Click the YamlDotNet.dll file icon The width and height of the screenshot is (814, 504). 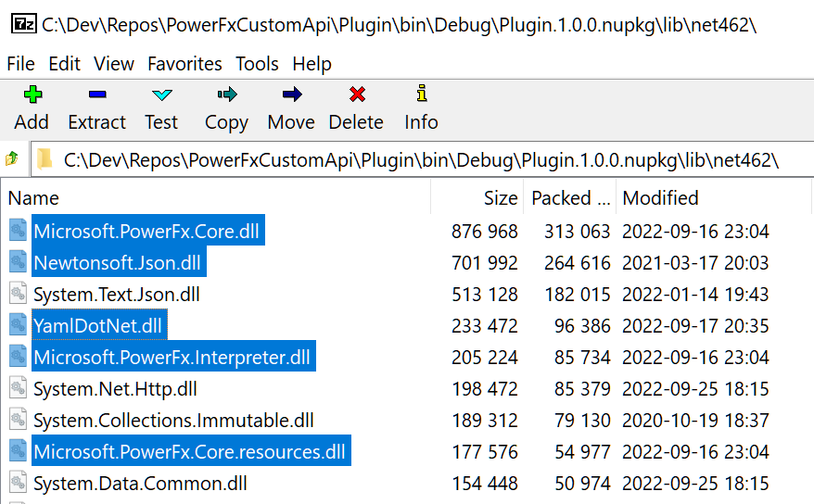point(18,325)
